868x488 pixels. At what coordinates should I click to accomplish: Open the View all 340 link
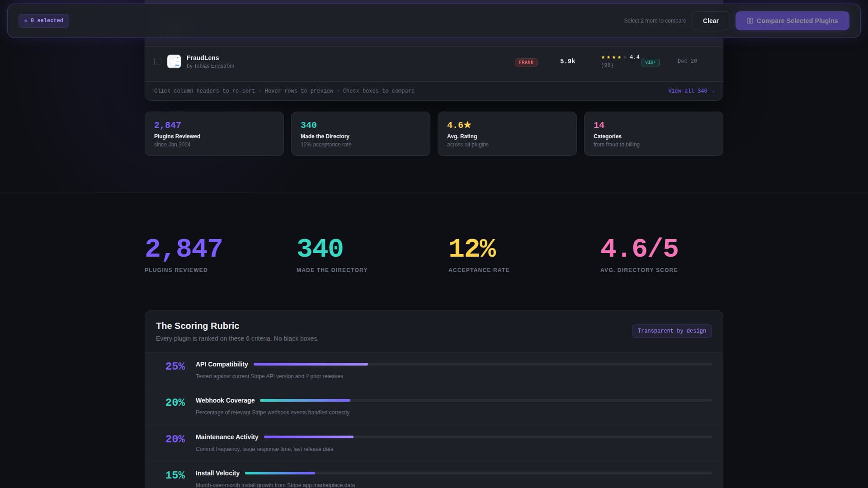click(690, 91)
